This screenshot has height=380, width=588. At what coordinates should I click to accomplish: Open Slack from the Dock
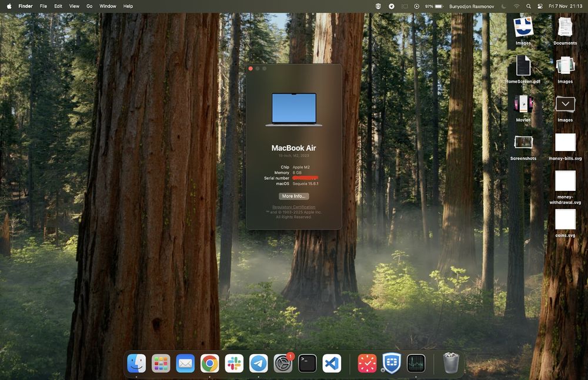click(x=234, y=363)
